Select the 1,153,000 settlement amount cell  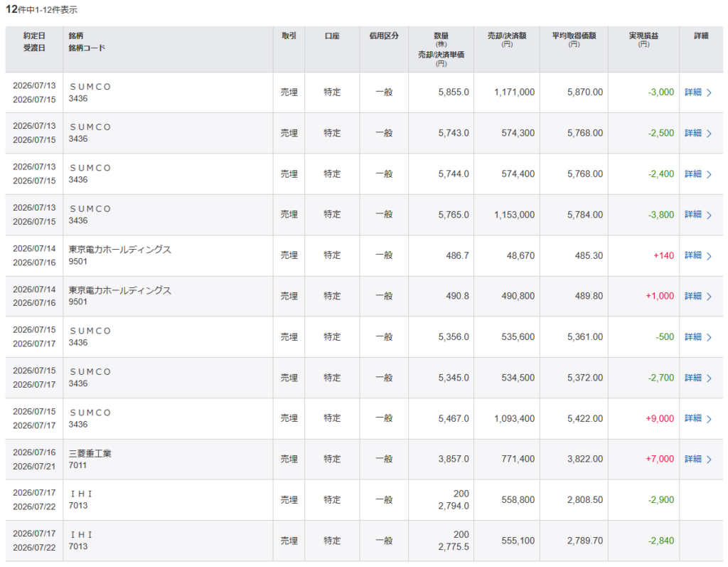(x=515, y=215)
